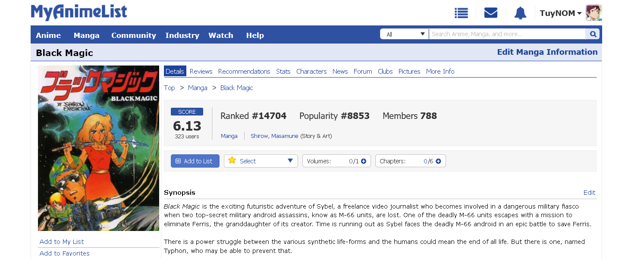Click the search magnifier button
The image size is (644, 259).
coord(593,34)
